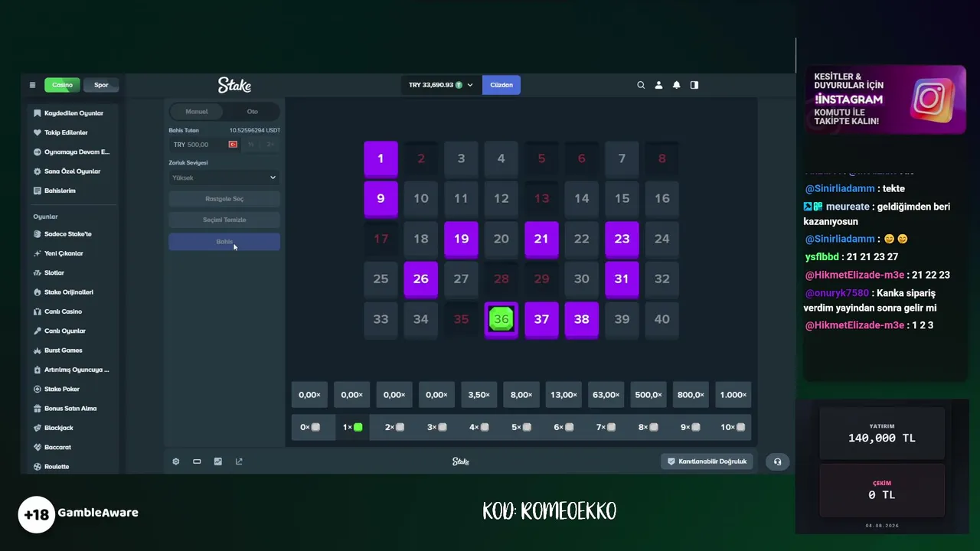Image resolution: width=980 pixels, height=551 pixels.
Task: Click the Bonus Satın Alma gift icon
Action: click(x=37, y=409)
